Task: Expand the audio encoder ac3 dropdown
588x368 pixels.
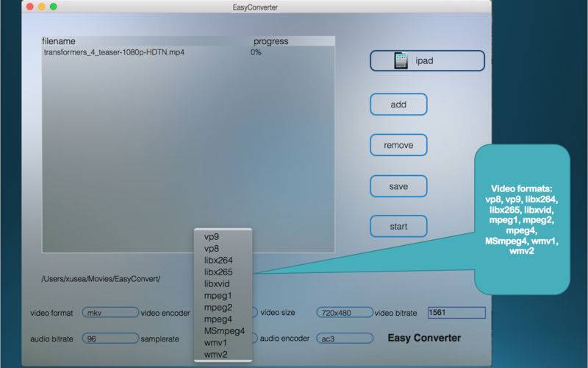Action: [x=343, y=339]
